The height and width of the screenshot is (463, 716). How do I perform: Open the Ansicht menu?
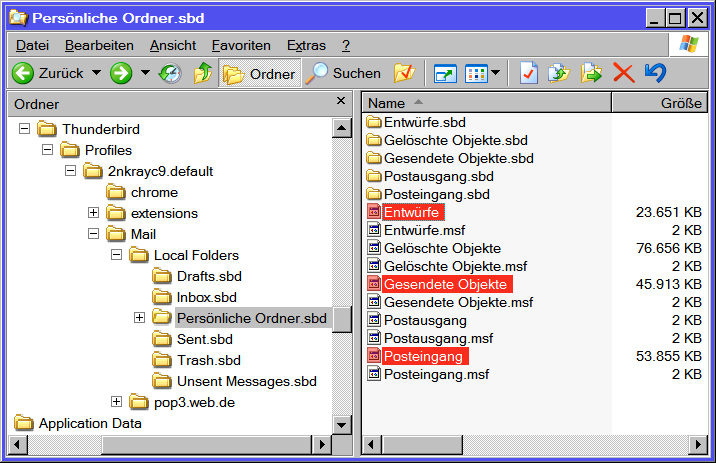(x=173, y=45)
